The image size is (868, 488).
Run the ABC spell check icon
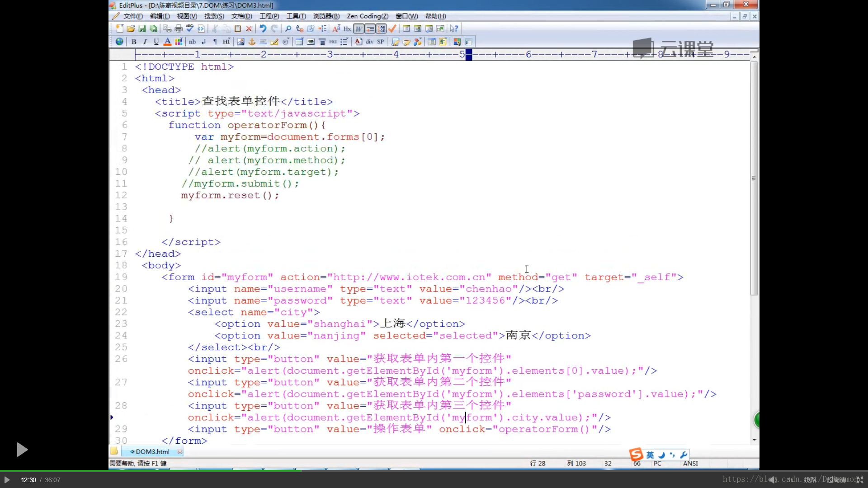tap(190, 28)
